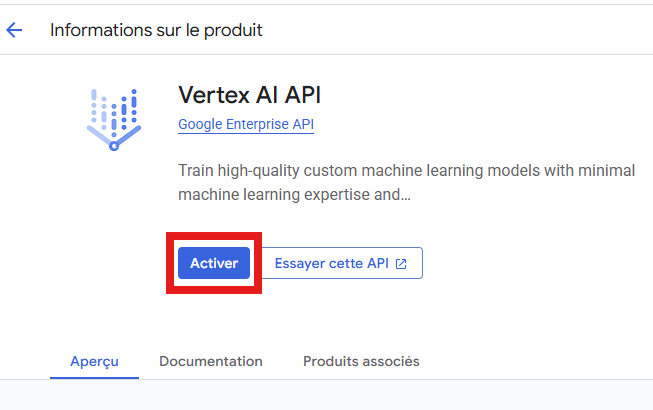653x410 pixels.
Task: Click the word 'API' in Essayer cette API
Action: 378,263
